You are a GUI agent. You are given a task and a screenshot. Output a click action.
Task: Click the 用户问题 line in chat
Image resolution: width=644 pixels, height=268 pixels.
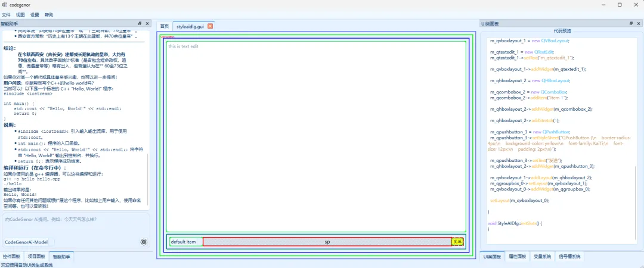pyautogui.click(x=48, y=83)
